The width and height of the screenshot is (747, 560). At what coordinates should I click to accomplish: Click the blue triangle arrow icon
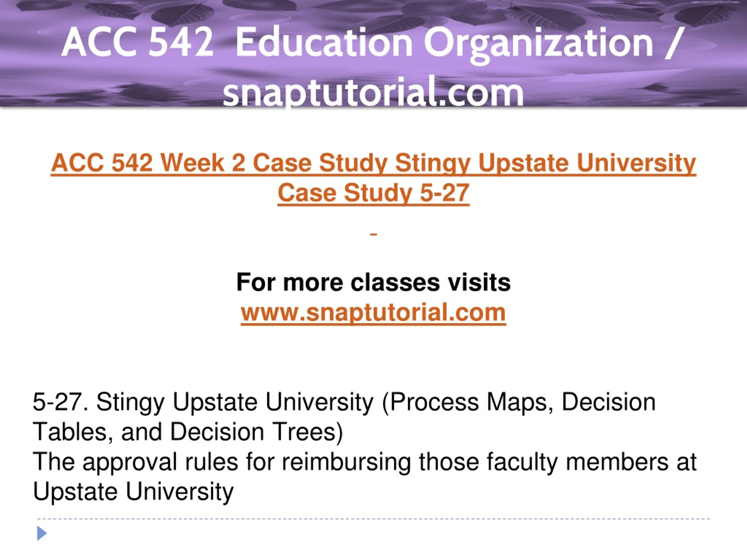tap(41, 533)
